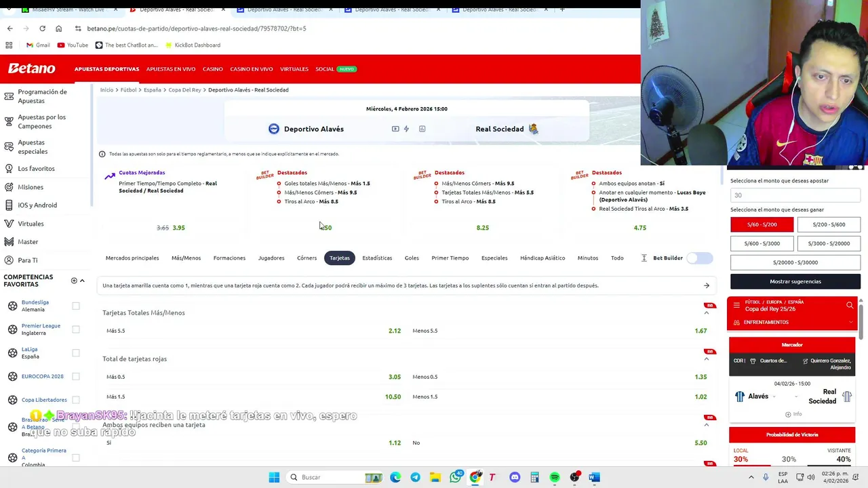
Task: Switch to the Hándicap Asiático tab
Action: click(542, 258)
